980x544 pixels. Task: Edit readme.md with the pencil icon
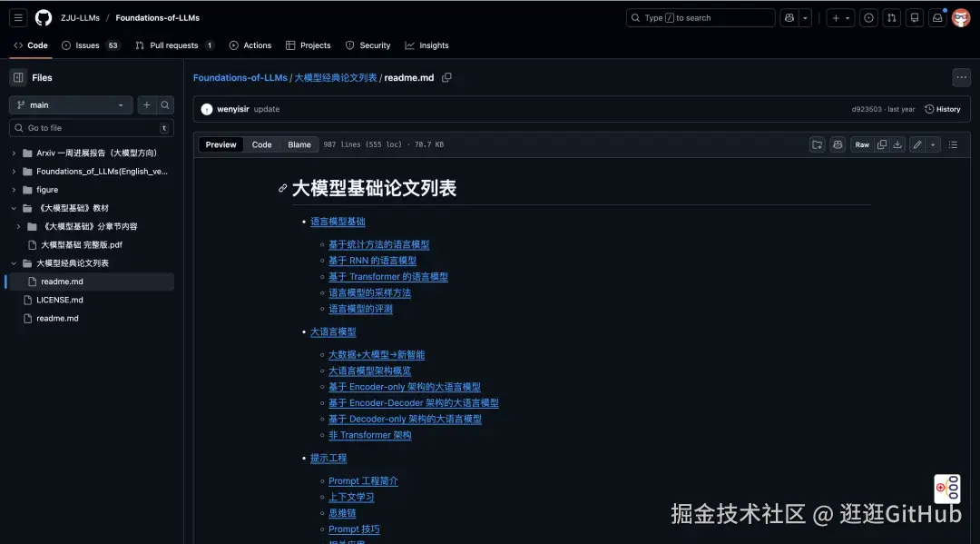[918, 144]
